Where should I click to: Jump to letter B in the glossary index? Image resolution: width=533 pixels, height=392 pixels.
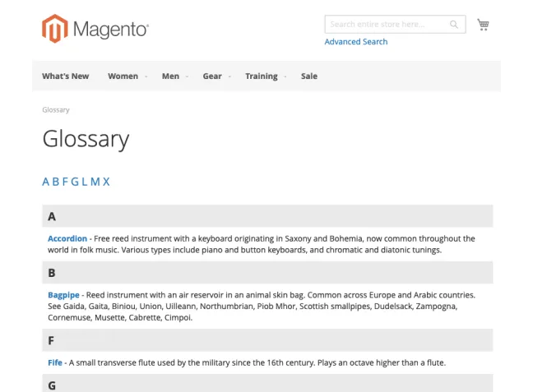click(x=56, y=182)
